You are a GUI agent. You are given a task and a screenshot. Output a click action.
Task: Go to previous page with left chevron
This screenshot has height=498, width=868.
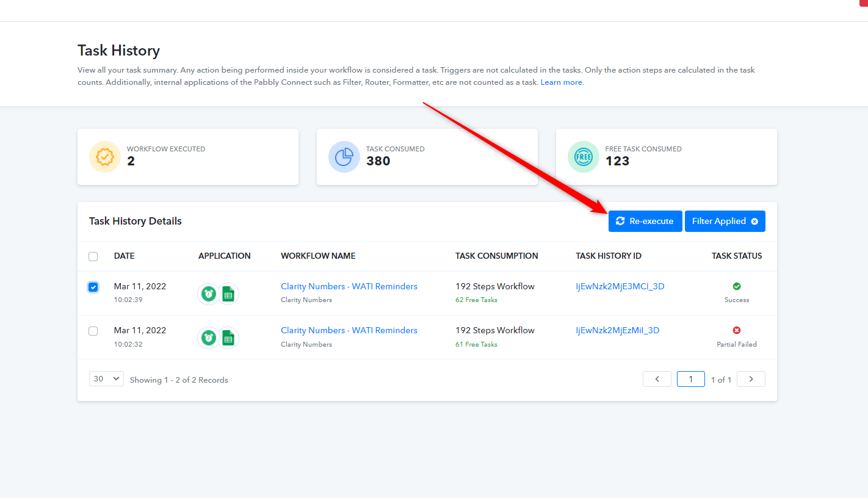click(657, 379)
